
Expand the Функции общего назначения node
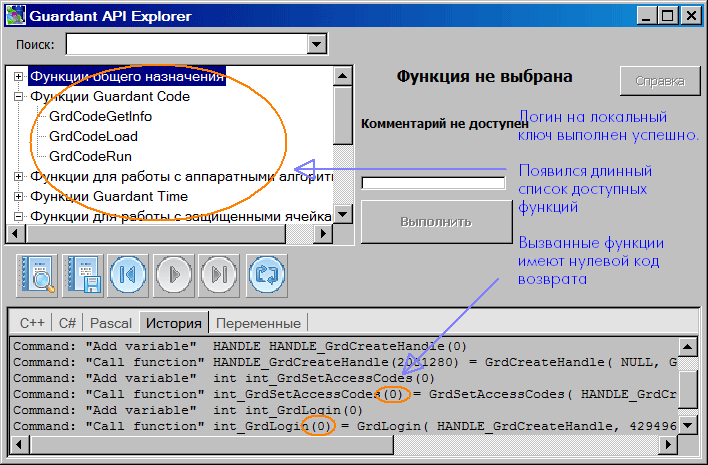pyautogui.click(x=18, y=76)
